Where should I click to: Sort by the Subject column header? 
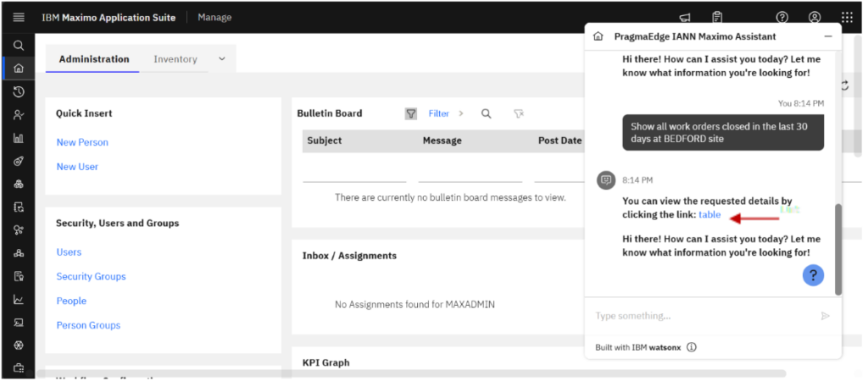click(x=325, y=141)
